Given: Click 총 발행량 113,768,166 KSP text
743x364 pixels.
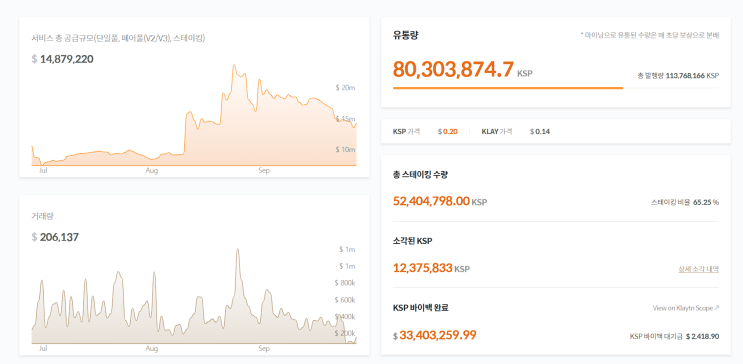Looking at the screenshot, I should click(x=679, y=75).
